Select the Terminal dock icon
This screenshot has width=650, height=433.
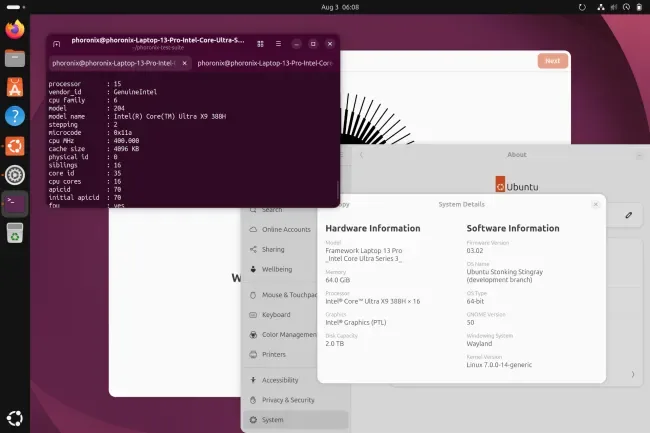point(15,204)
